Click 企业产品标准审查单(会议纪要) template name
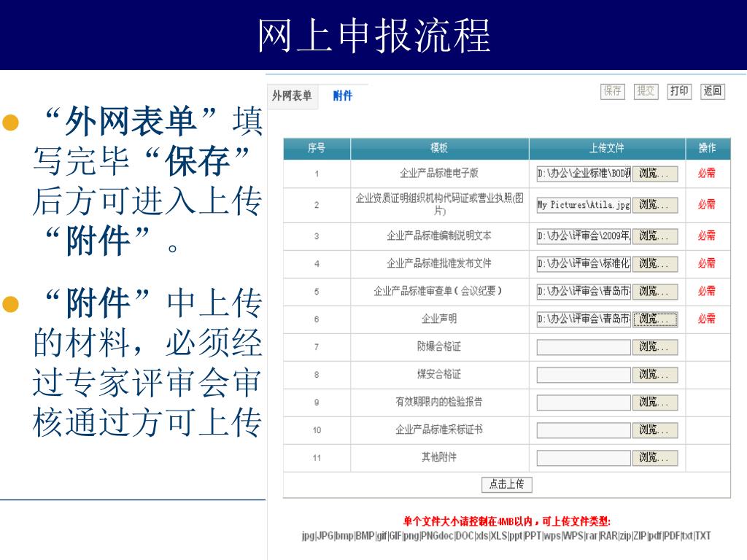The height and width of the screenshot is (560, 747). coord(438,291)
